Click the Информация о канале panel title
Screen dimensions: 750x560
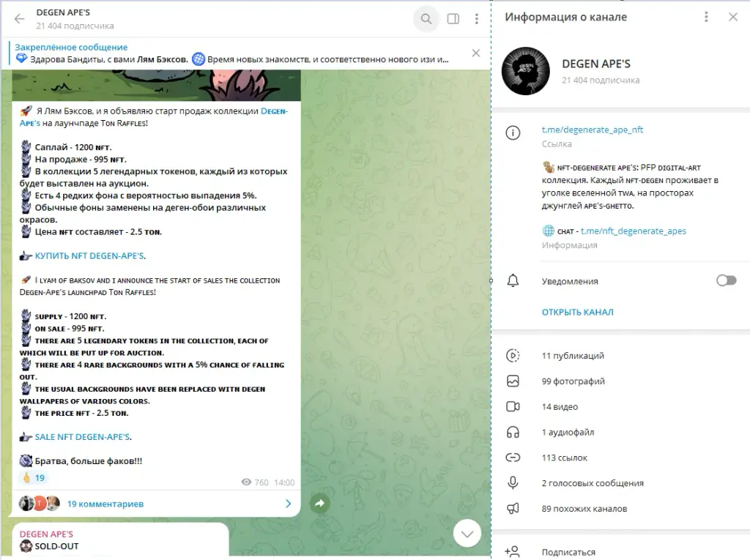(x=566, y=18)
